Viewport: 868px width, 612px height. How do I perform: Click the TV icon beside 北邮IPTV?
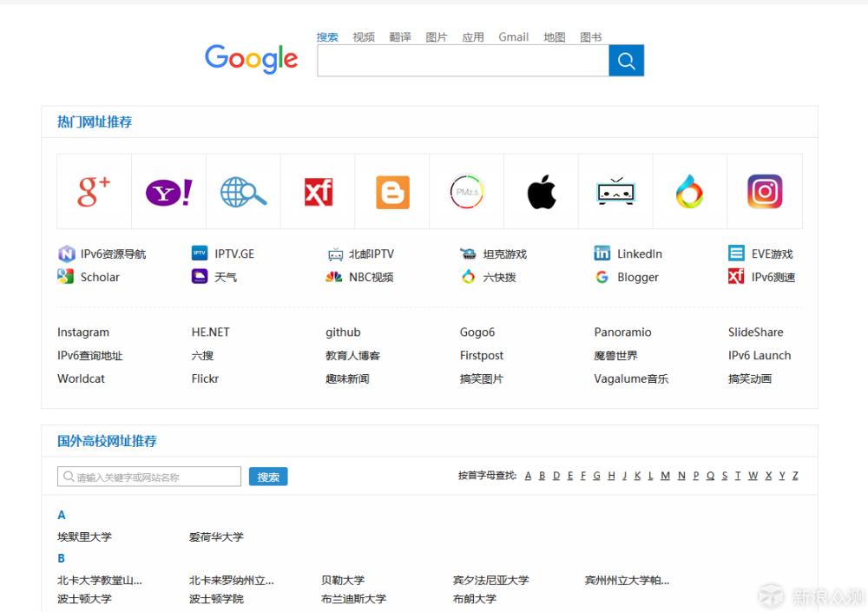pyautogui.click(x=335, y=254)
